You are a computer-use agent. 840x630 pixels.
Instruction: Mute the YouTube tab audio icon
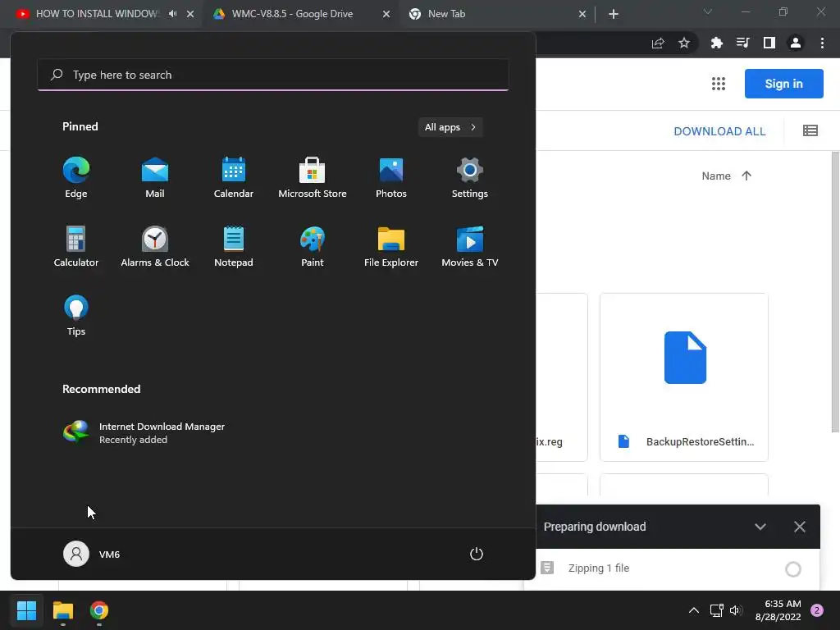(172, 14)
